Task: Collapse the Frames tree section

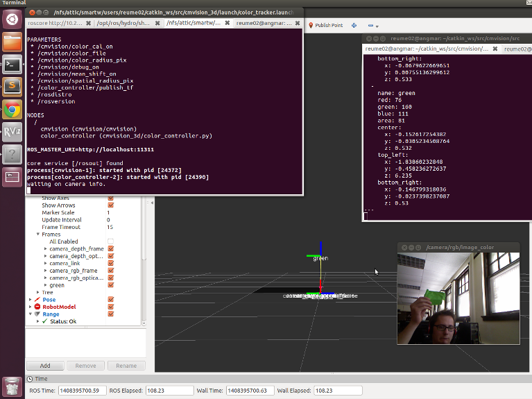Action: click(38, 235)
